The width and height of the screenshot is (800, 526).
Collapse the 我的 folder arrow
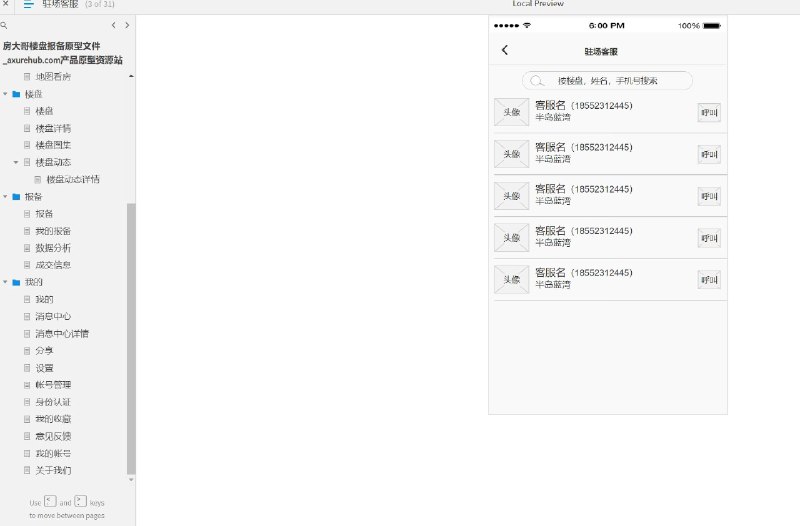[x=5, y=282]
